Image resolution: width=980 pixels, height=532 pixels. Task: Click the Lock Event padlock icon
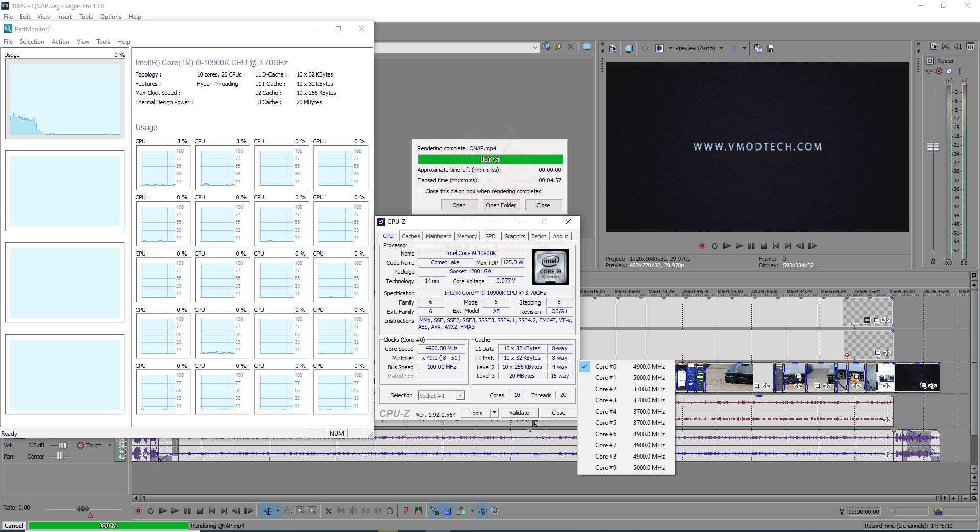389,511
